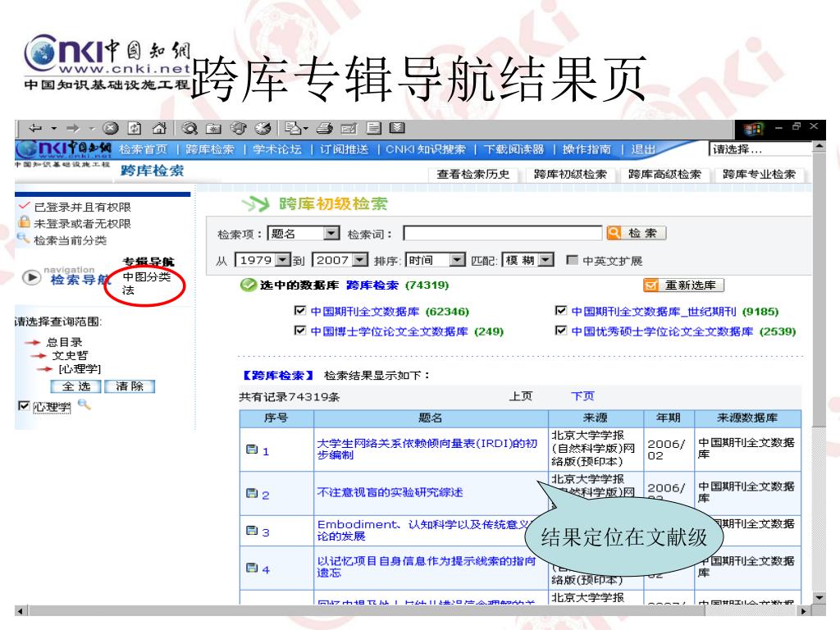Image resolution: width=840 pixels, height=630 pixels.
Task: Go to the browser Home page icon
Action: click(159, 128)
